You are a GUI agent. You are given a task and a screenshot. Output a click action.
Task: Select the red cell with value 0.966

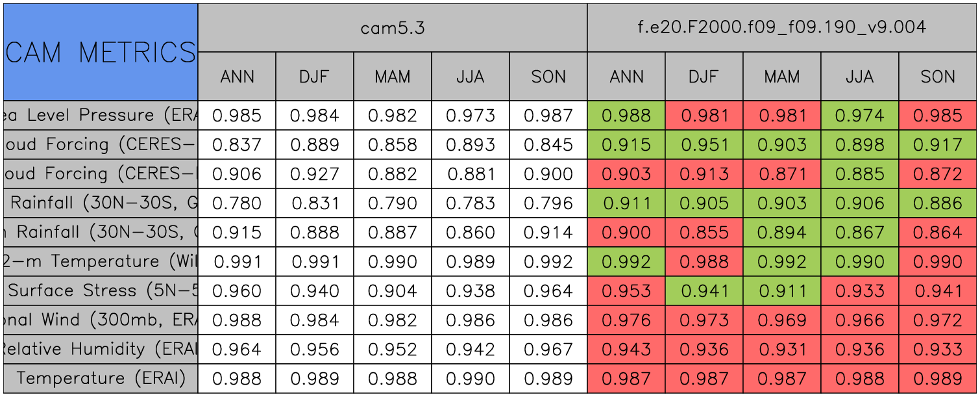click(x=860, y=320)
